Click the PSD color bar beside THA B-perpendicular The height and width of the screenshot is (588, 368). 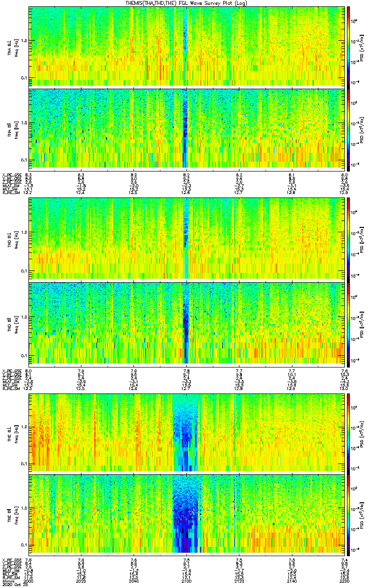[x=348, y=47]
